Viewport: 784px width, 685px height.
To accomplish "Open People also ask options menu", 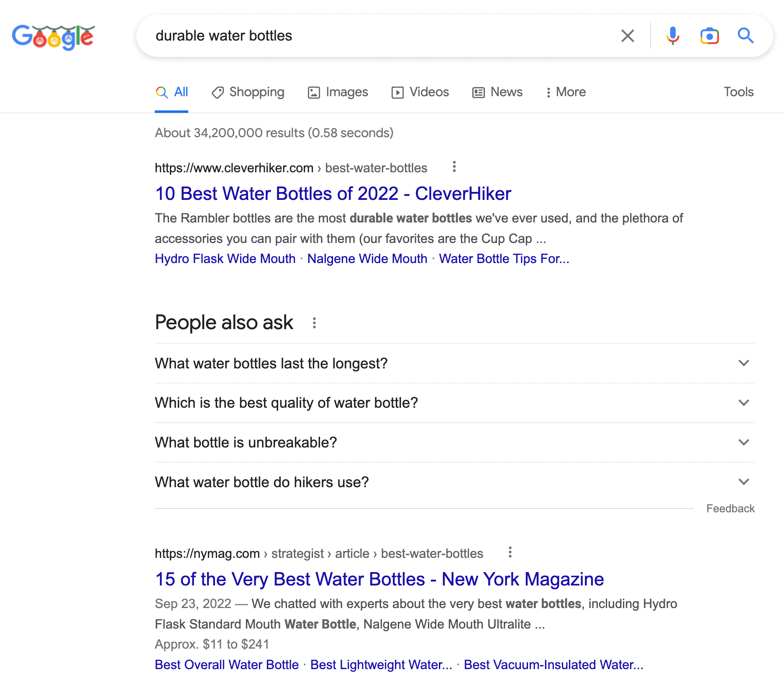I will pos(314,323).
